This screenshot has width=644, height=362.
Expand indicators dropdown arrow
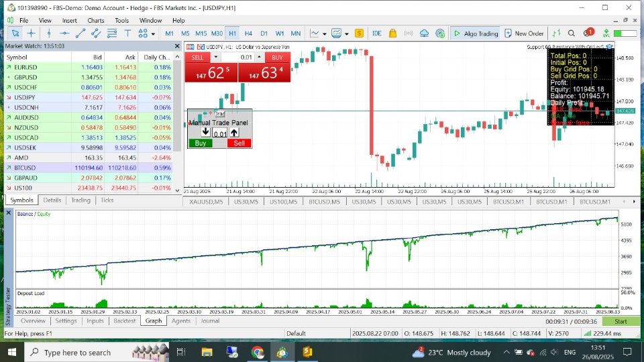pos(347,34)
